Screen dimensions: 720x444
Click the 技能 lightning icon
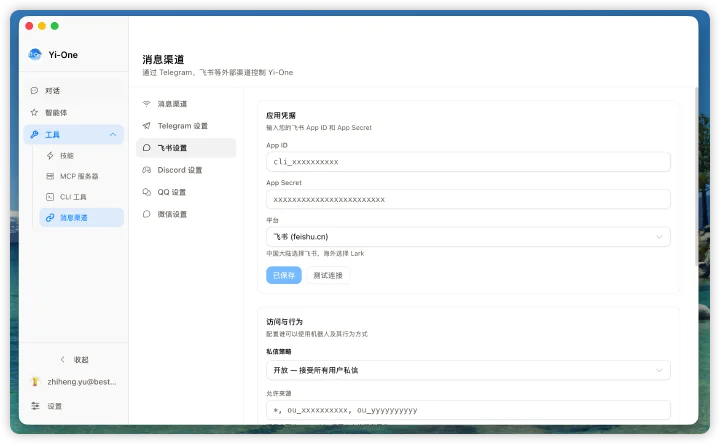tap(50, 156)
